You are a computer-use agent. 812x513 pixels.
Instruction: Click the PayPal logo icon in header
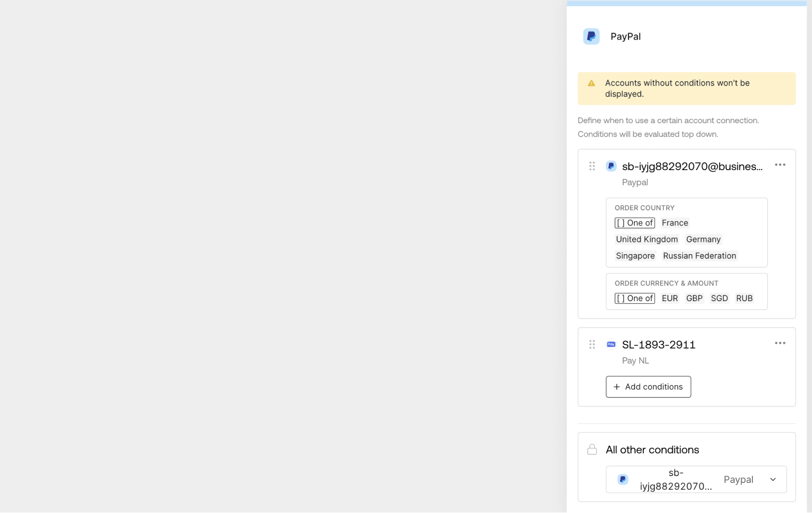click(x=591, y=36)
